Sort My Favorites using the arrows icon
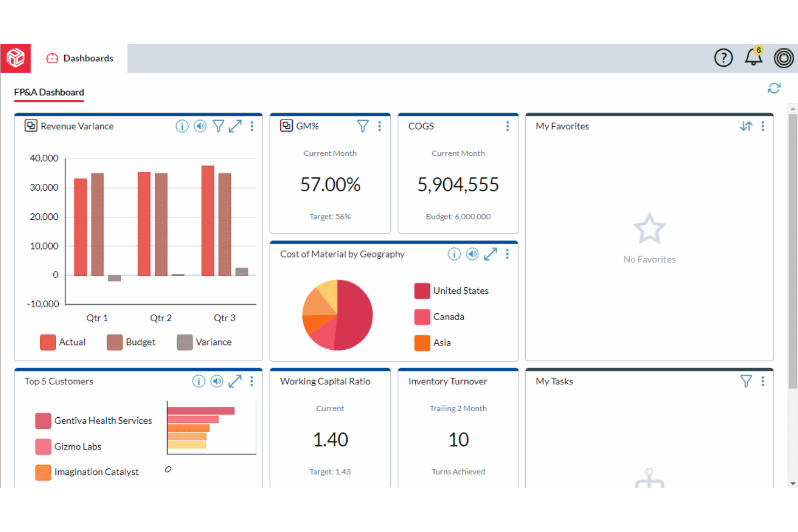This screenshot has height=532, width=798. (x=746, y=126)
